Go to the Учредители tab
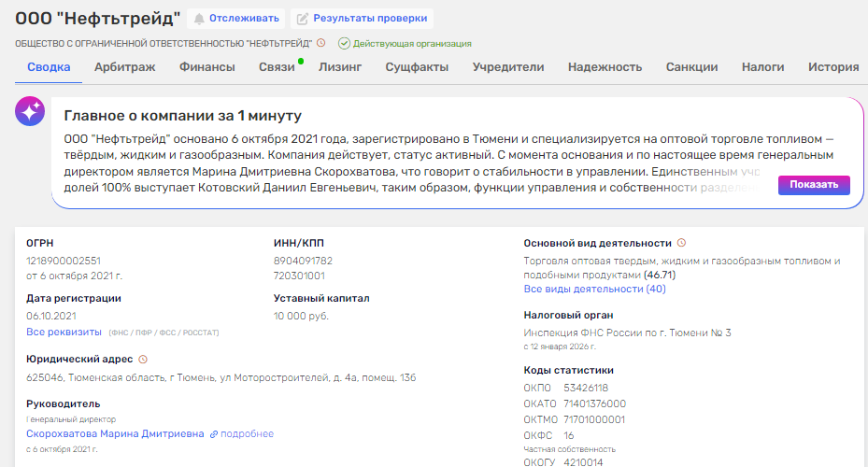868x467 pixels. click(x=508, y=67)
